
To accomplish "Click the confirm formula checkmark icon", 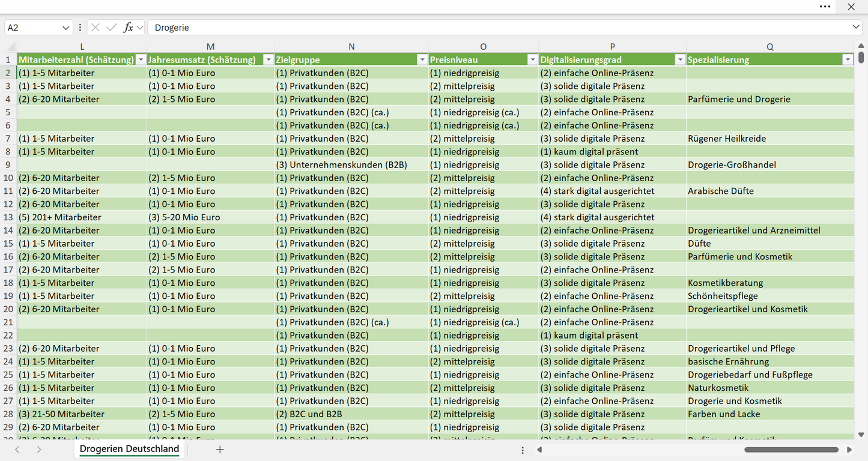I will 112,28.
